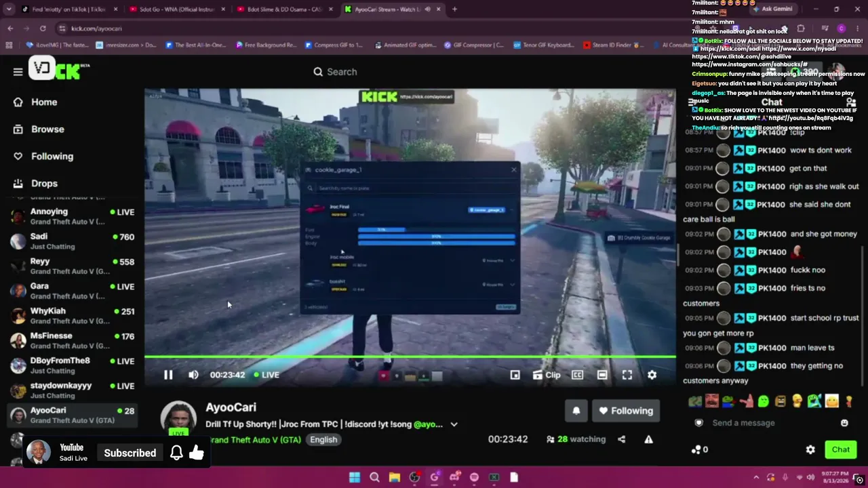Image resolution: width=868 pixels, height=488 pixels.
Task: Switch to the Sdot Go - WNA tab
Action: [x=178, y=9]
